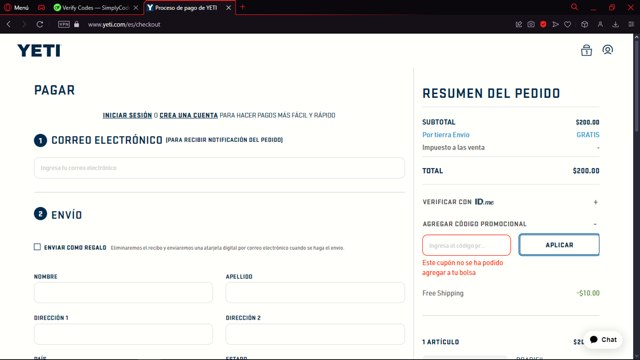Click the Dirección 1 input field
Viewport: 640px width, 360px height.
coord(123,334)
